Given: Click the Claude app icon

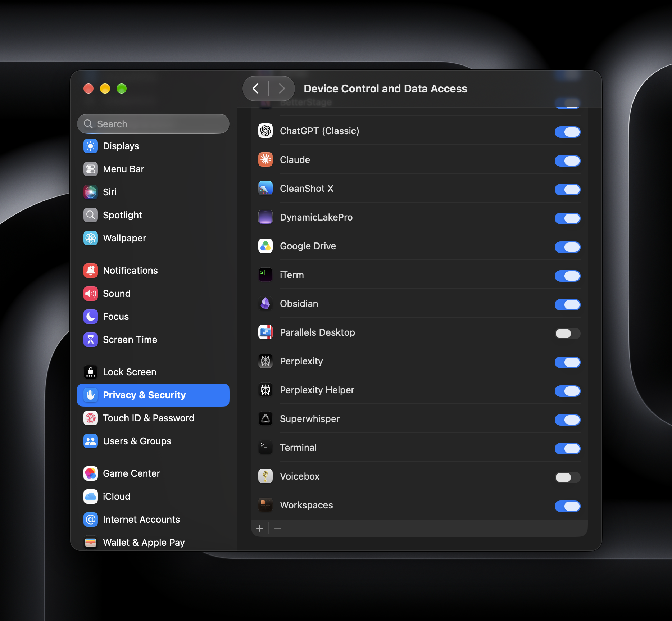Looking at the screenshot, I should coord(265,159).
